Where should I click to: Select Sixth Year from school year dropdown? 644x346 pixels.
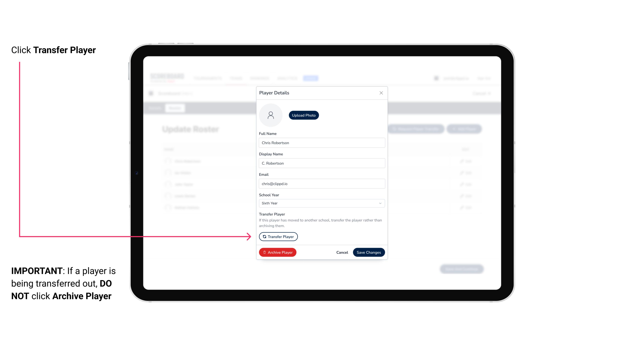pyautogui.click(x=321, y=203)
